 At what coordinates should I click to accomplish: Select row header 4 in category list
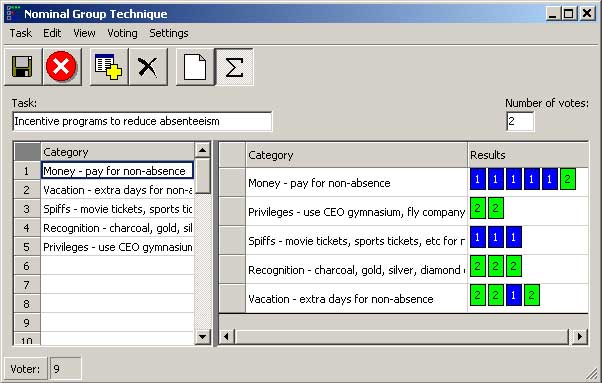[27, 228]
